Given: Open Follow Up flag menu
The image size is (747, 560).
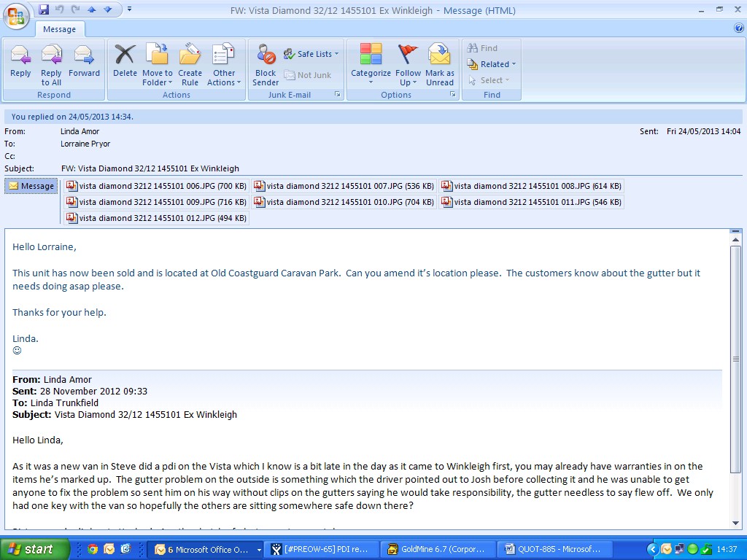Looking at the screenshot, I should tap(408, 65).
